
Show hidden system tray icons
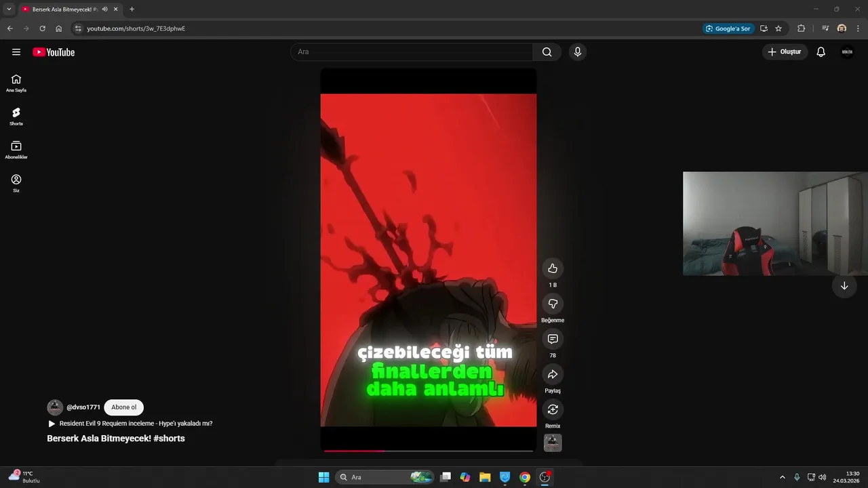coord(782,477)
